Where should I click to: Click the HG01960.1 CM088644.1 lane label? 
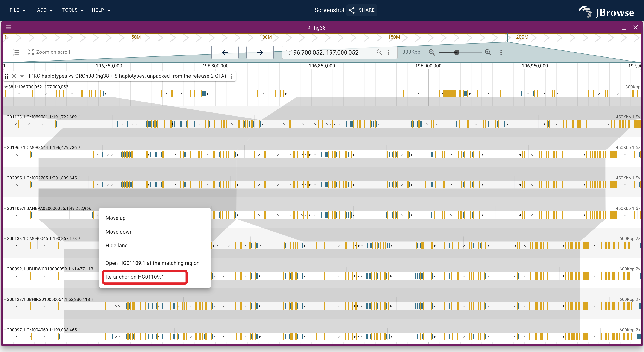pos(40,147)
